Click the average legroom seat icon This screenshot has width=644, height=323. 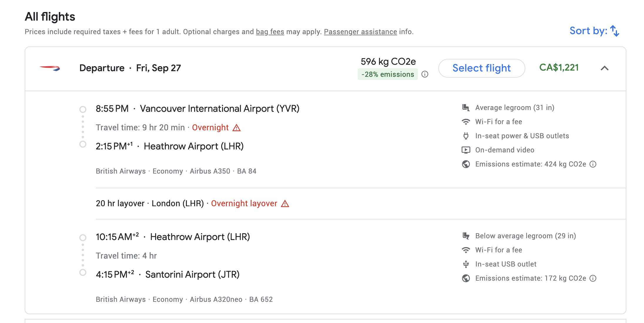point(466,108)
